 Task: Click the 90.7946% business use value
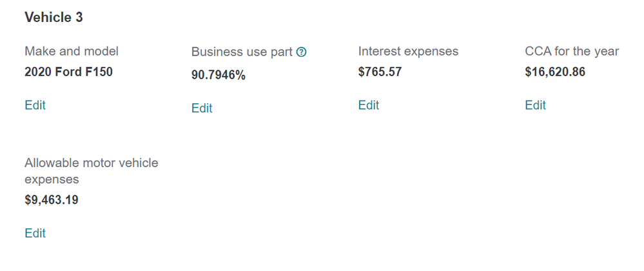coord(219,75)
